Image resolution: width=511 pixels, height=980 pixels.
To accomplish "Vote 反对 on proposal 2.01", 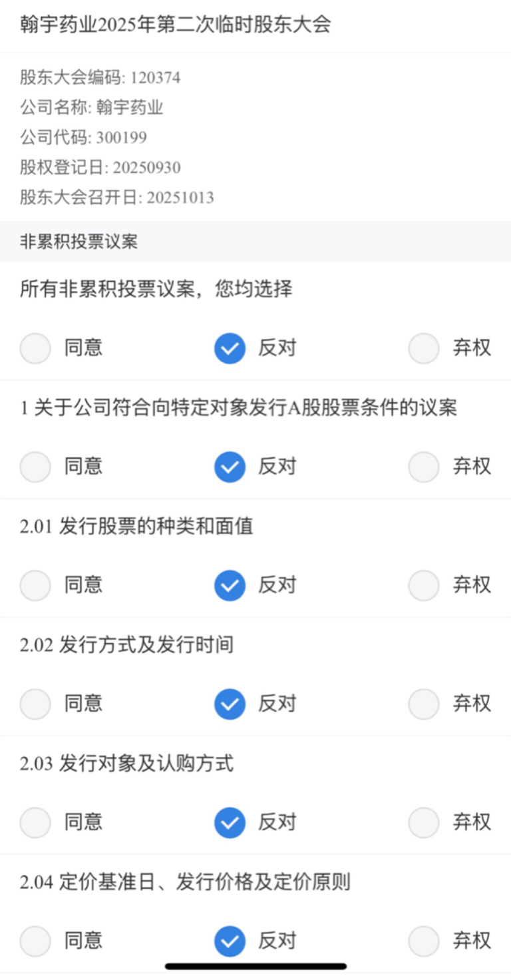I will (230, 585).
